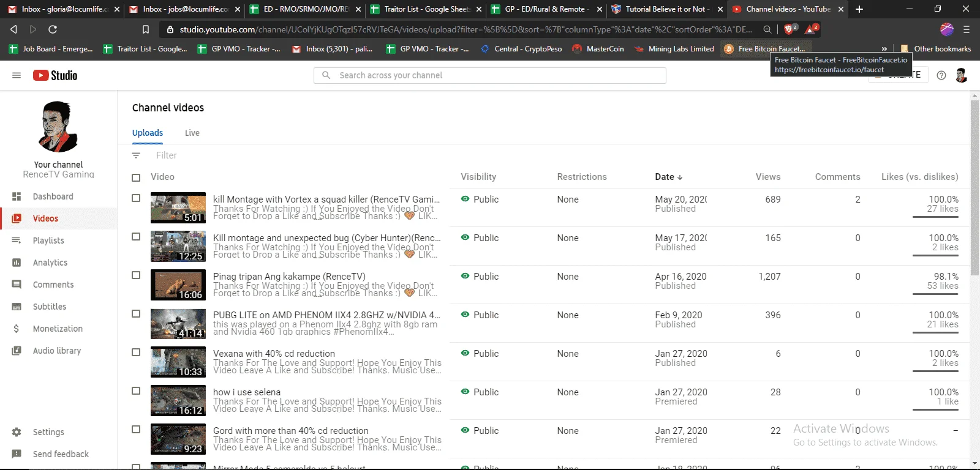The image size is (980, 470).
Task: Open the Public visibility of the kill Montage with Vortex row
Action: point(480,200)
